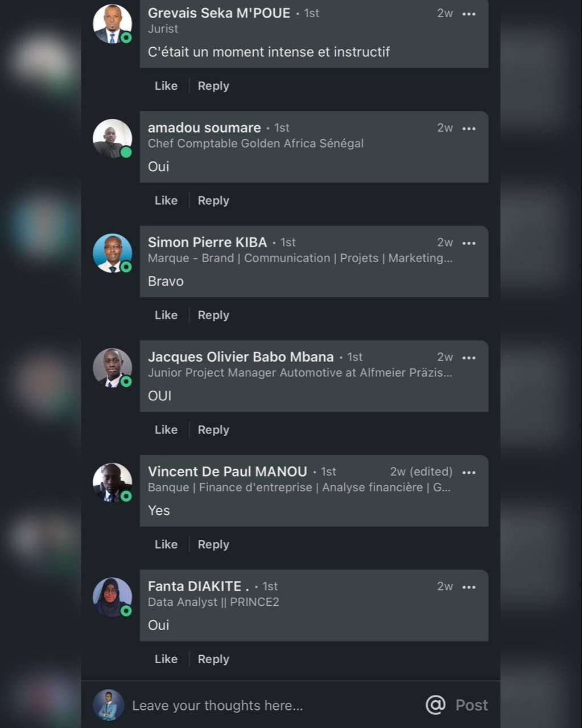This screenshot has width=582, height=728.
Task: Open three-dot menu on amadou soumare comment
Action: [x=469, y=129]
